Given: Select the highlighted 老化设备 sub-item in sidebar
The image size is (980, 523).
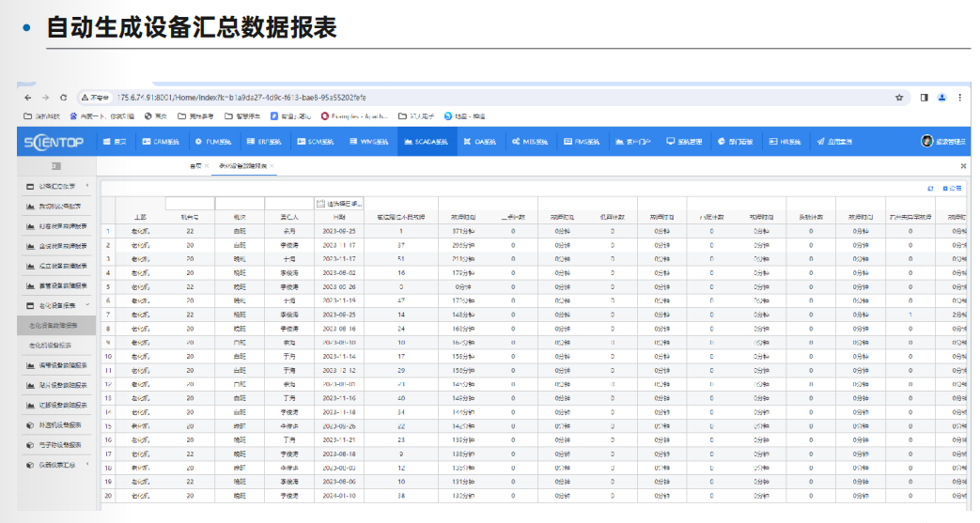Looking at the screenshot, I should pyautogui.click(x=56, y=325).
